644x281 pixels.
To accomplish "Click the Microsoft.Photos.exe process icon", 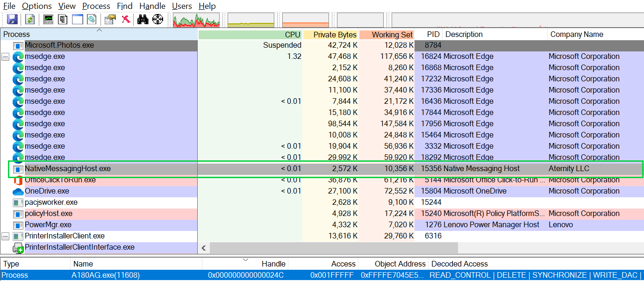I will pyautogui.click(x=18, y=45).
